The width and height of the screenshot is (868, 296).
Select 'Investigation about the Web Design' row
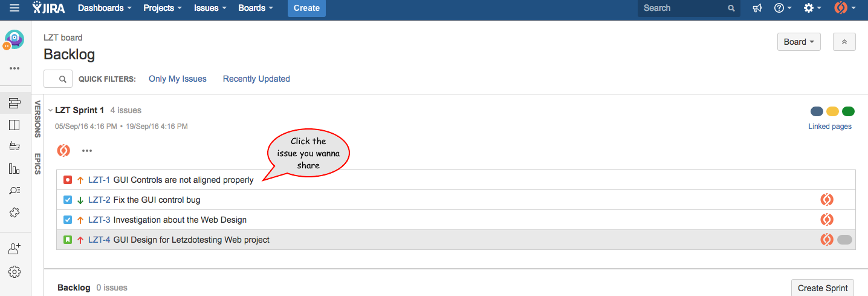[x=456, y=220]
